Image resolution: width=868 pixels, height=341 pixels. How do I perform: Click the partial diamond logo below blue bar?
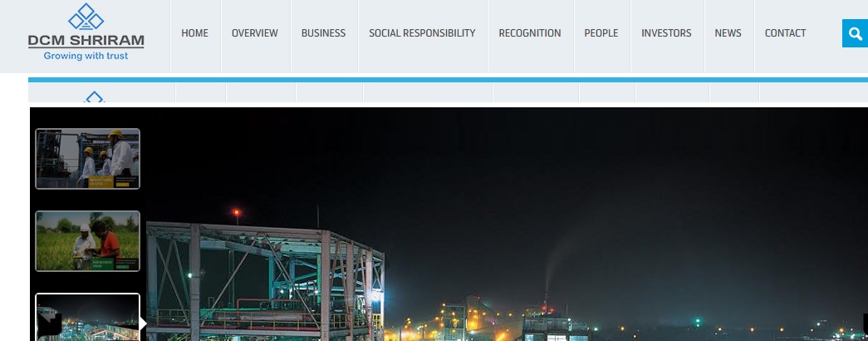pos(95,97)
